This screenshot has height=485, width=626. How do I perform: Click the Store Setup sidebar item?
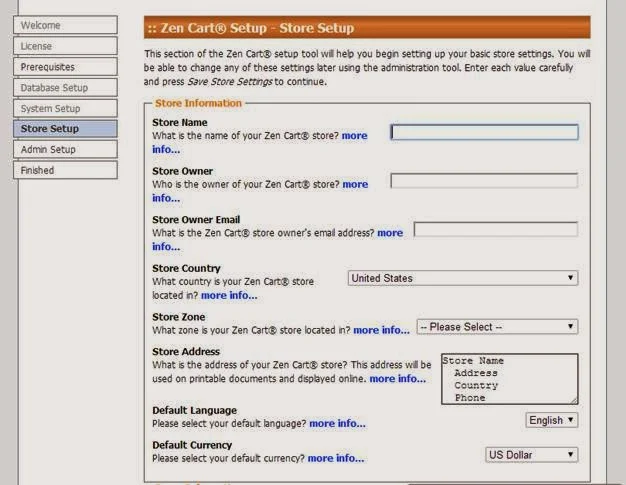point(65,129)
